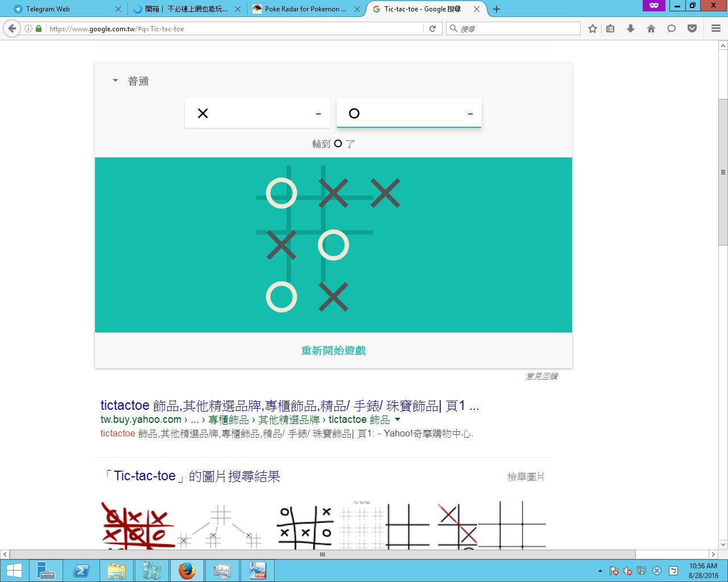Open the Tic-tac-toe 的圖片搜尋結果 link
Screen dimensions: 728x582
[x=192, y=476]
